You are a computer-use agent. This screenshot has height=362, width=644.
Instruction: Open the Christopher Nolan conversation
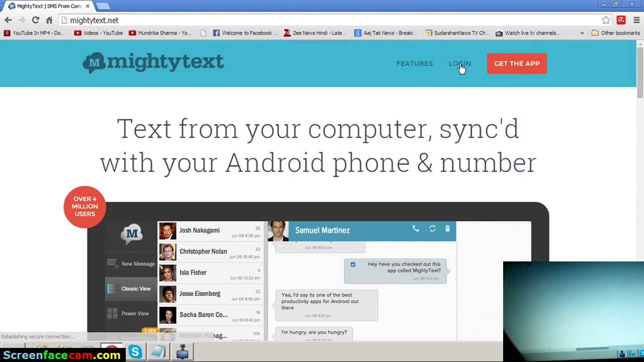click(x=210, y=252)
